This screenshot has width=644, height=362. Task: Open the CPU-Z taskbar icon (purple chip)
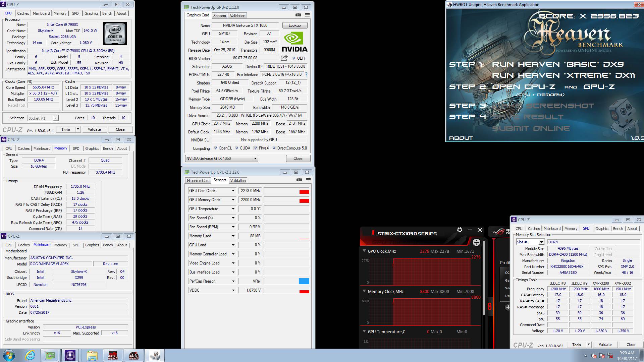tap(70, 355)
